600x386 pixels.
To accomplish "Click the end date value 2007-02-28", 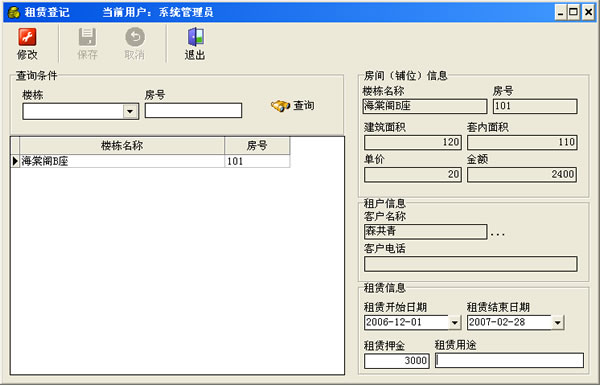I will point(497,322).
